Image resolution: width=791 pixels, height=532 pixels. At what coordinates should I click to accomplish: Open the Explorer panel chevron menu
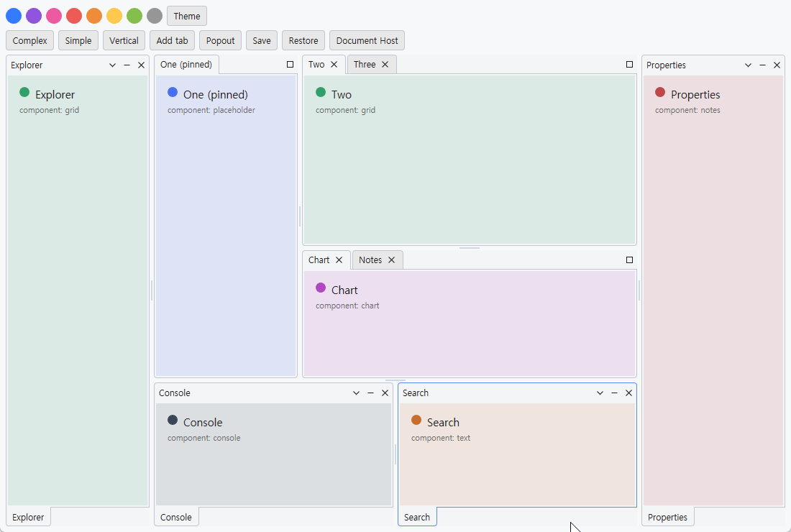click(112, 65)
